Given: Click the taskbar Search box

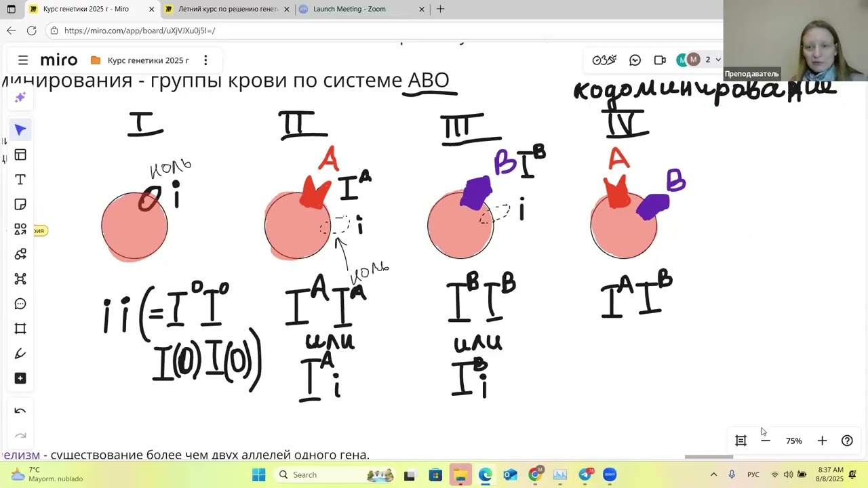Looking at the screenshot, I should (x=336, y=474).
